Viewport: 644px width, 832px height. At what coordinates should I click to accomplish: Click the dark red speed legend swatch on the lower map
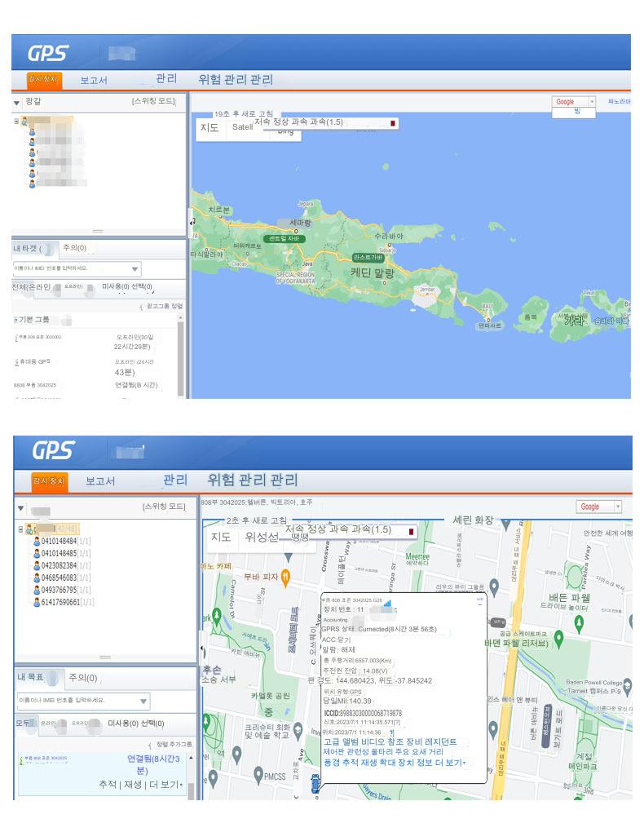tap(410, 530)
